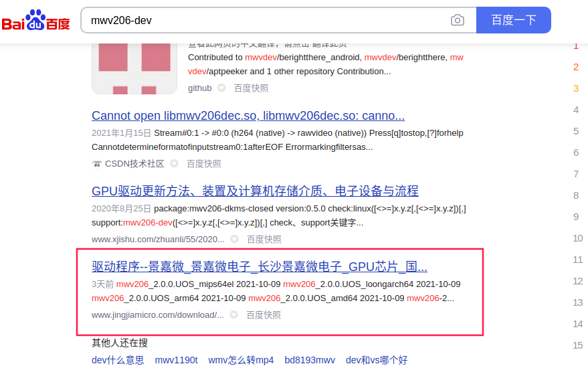Search related term wmv怎么转mp4
Viewport: 588px width, 366px height.
(241, 360)
